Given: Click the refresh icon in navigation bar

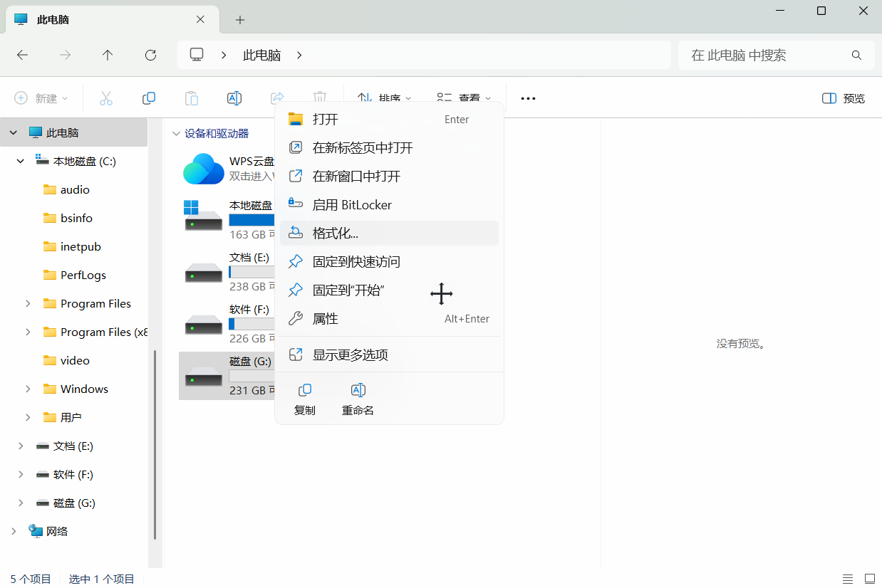Looking at the screenshot, I should click(x=150, y=55).
